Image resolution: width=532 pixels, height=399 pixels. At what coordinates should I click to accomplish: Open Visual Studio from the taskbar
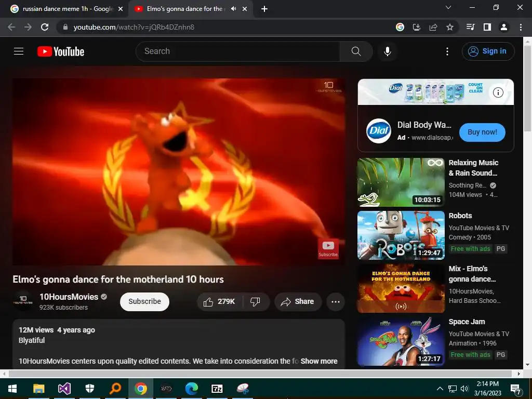[64, 389]
